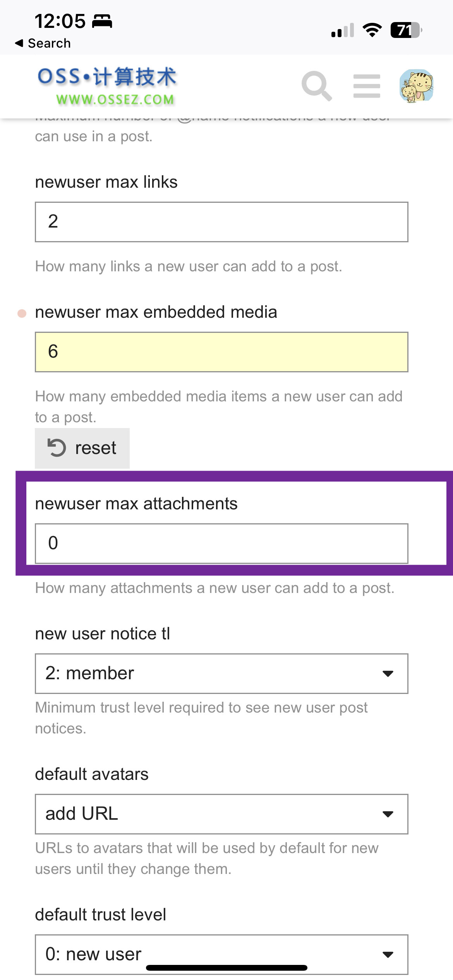This screenshot has height=980, width=453.
Task: Expand the new user notice tl dropdown
Action: (221, 673)
